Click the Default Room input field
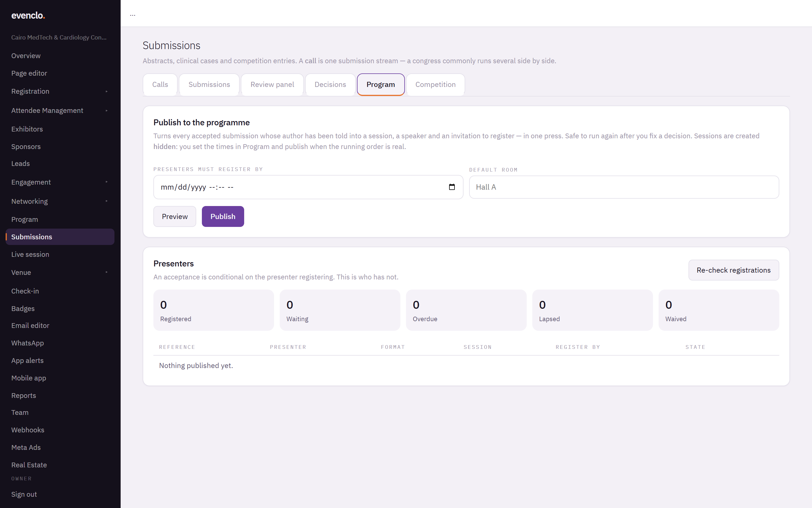Image resolution: width=812 pixels, height=508 pixels. pos(624,187)
